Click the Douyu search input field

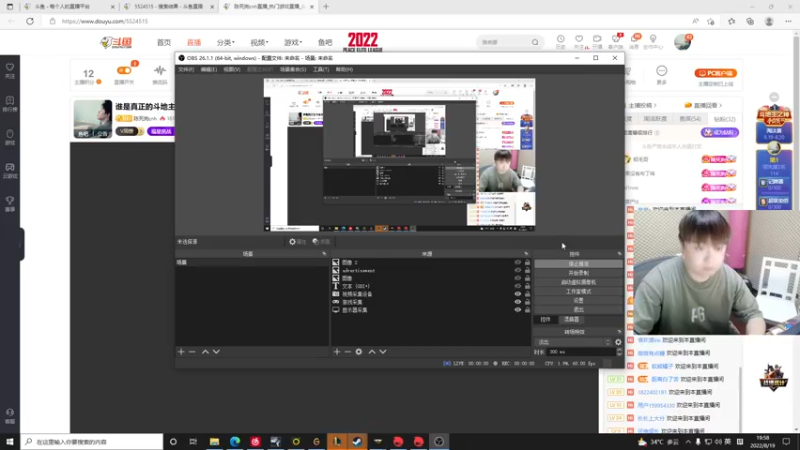[504, 42]
